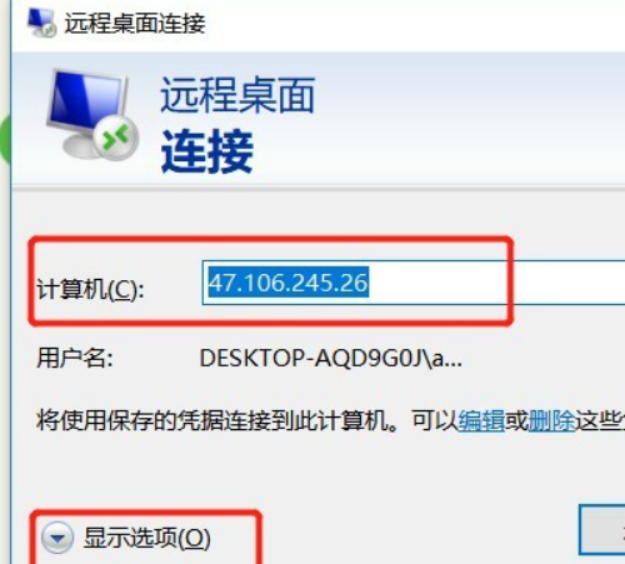Click the bold 连接 banner heading

tap(207, 151)
